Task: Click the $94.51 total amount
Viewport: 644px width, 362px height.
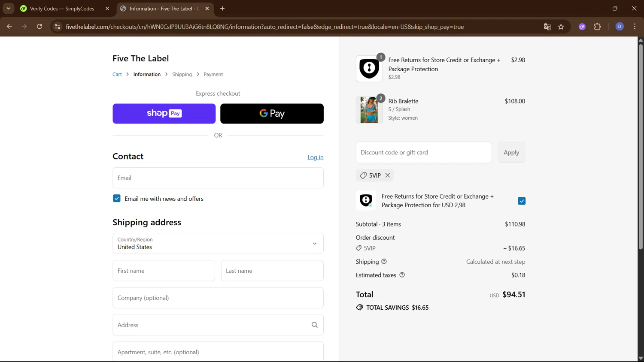Action: (514, 295)
